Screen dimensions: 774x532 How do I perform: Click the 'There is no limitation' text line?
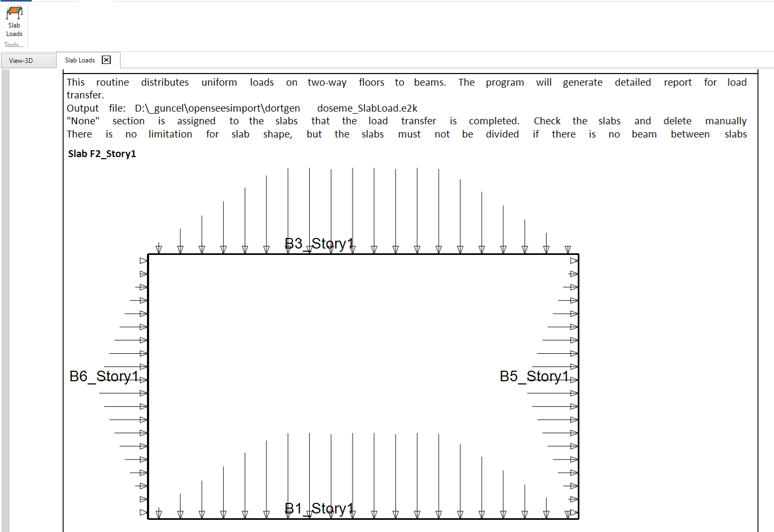click(x=407, y=134)
